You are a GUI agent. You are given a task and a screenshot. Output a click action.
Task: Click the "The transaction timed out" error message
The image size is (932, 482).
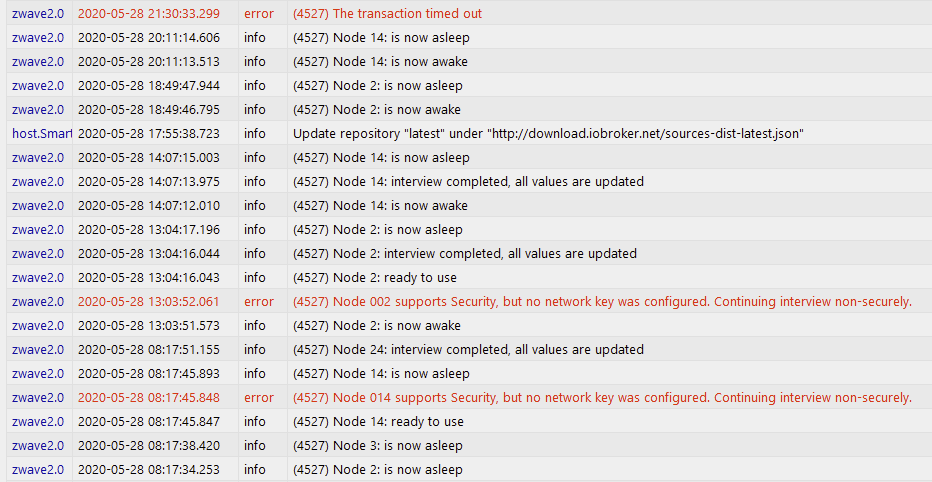tap(387, 13)
